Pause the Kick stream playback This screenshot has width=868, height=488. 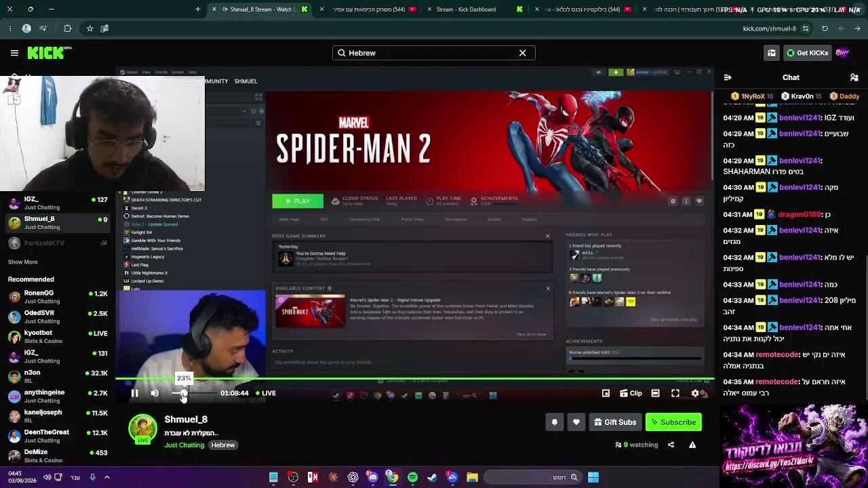pos(135,393)
